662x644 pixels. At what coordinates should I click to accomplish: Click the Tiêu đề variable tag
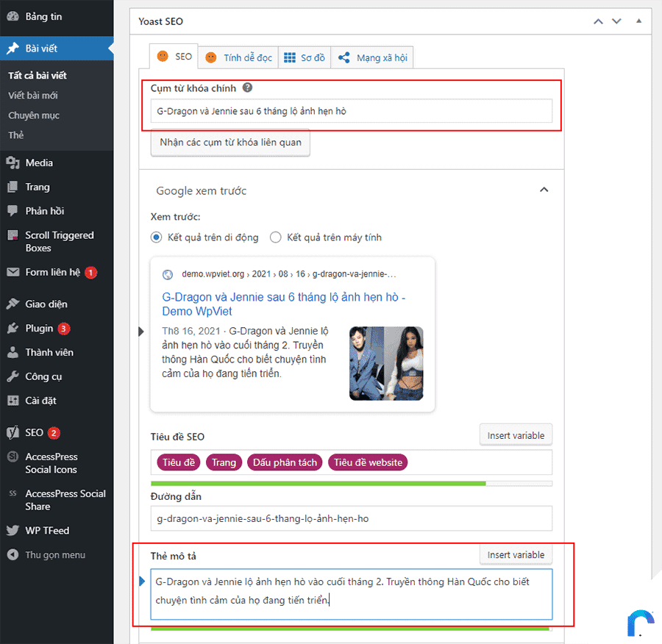[179, 462]
